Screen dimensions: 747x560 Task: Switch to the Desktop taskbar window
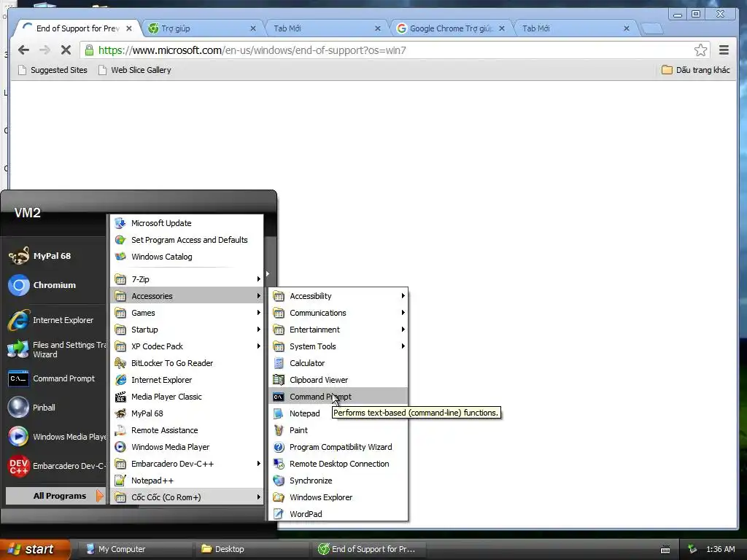pos(251,549)
